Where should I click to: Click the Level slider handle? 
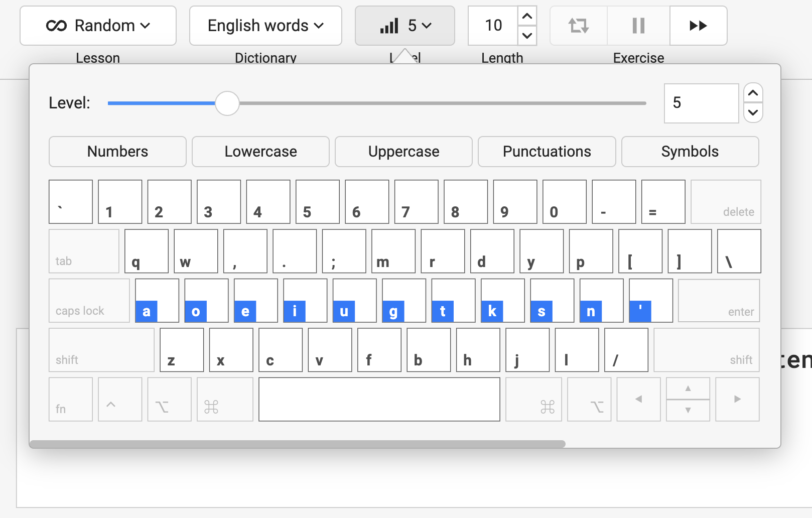click(x=227, y=103)
